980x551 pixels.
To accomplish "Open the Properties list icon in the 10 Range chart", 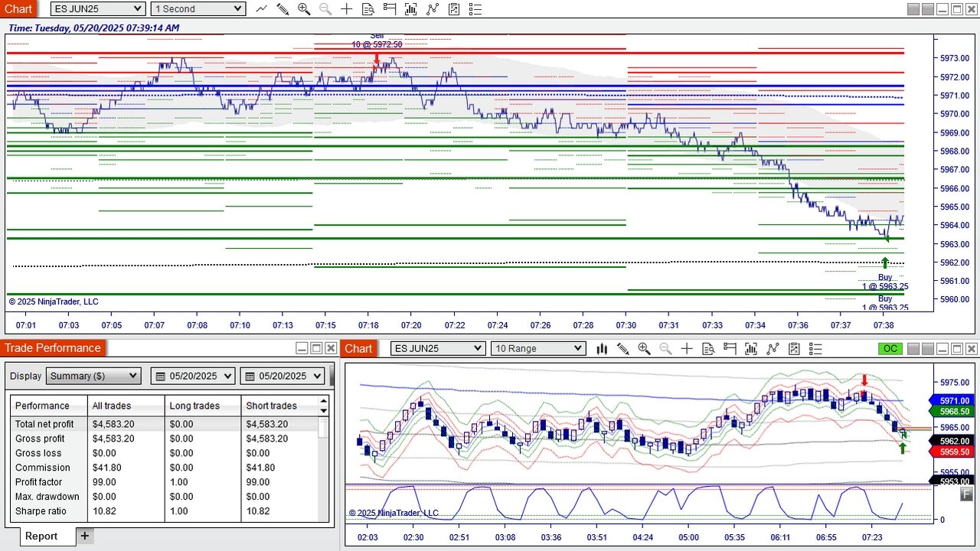I will [815, 349].
